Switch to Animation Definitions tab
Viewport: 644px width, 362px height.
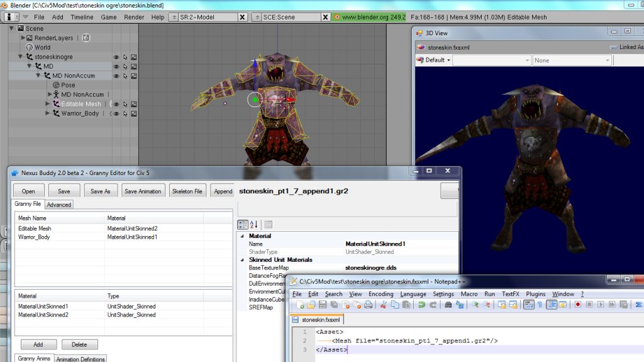point(80,359)
